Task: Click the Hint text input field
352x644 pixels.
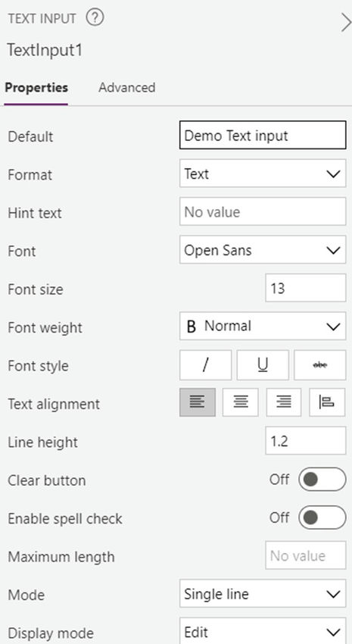Action: click(x=263, y=211)
